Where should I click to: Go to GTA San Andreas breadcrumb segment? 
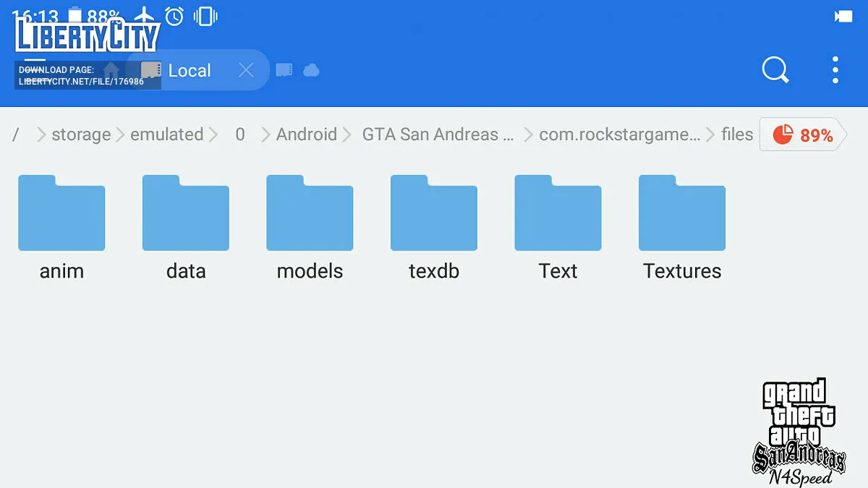(x=438, y=134)
